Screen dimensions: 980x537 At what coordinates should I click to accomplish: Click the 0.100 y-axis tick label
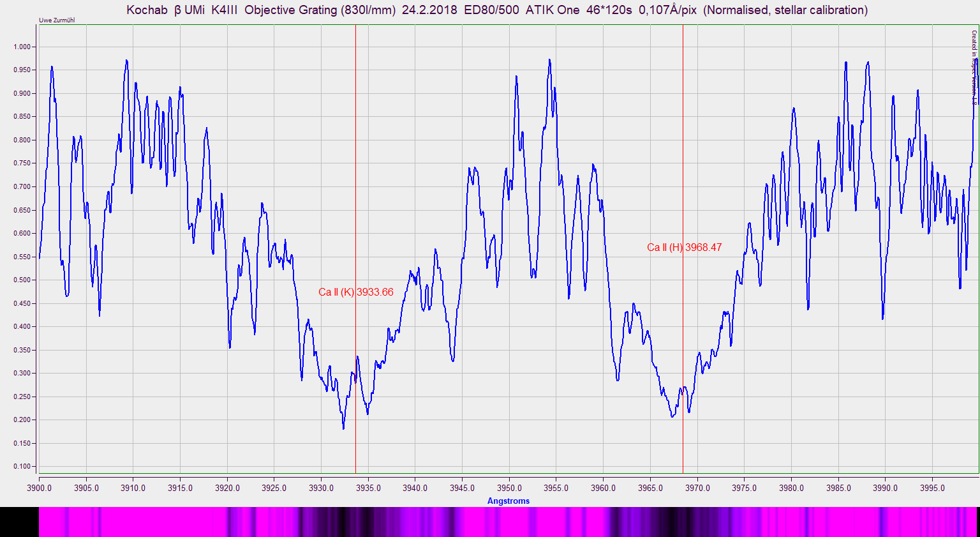coord(21,467)
